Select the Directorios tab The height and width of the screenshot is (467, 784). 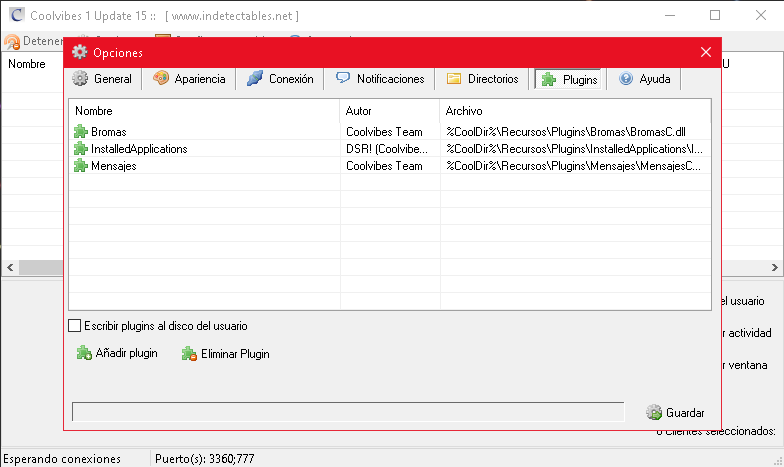click(x=482, y=79)
